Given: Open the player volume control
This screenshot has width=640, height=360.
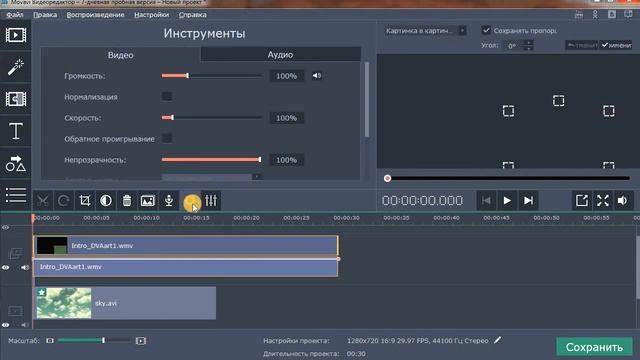Looking at the screenshot, I should pyautogui.click(x=622, y=200).
